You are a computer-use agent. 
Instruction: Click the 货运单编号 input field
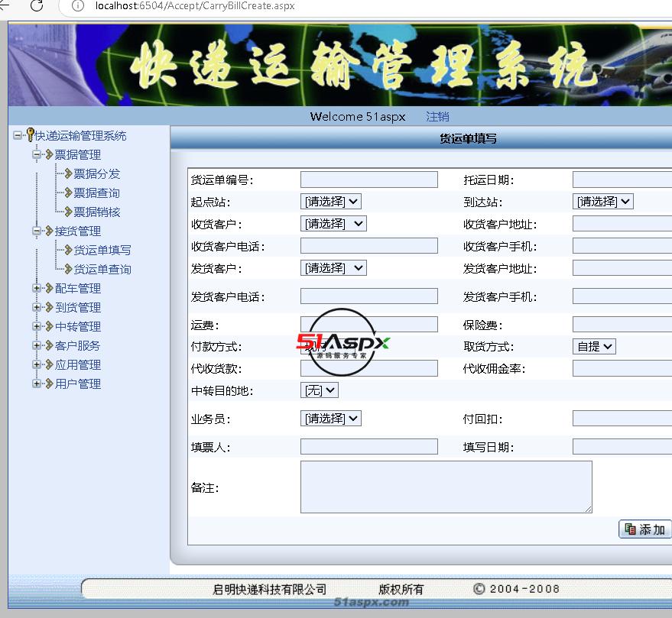[369, 180]
